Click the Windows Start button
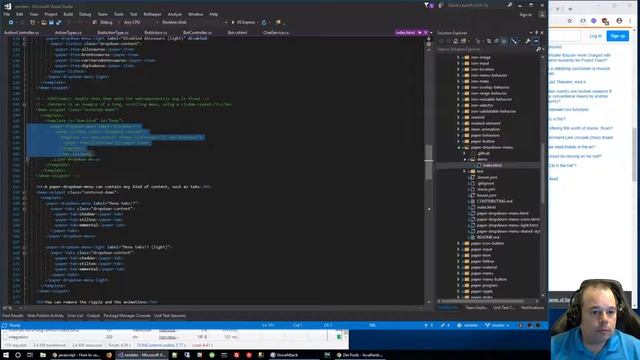640x360 pixels. (x=6, y=355)
